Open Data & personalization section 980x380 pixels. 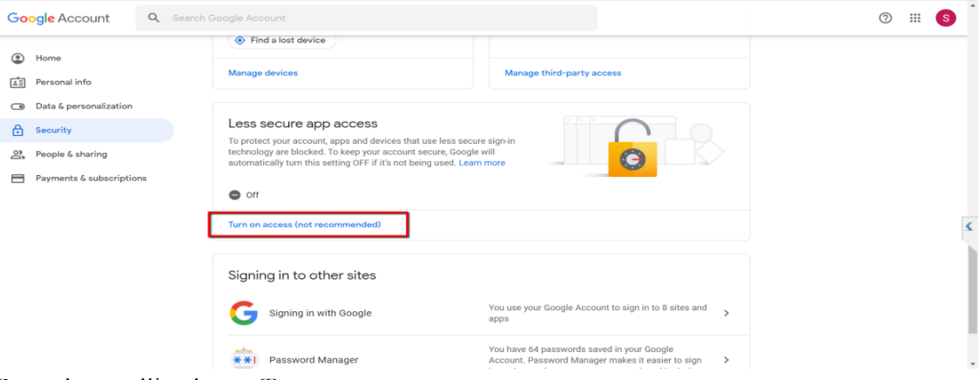(x=84, y=106)
